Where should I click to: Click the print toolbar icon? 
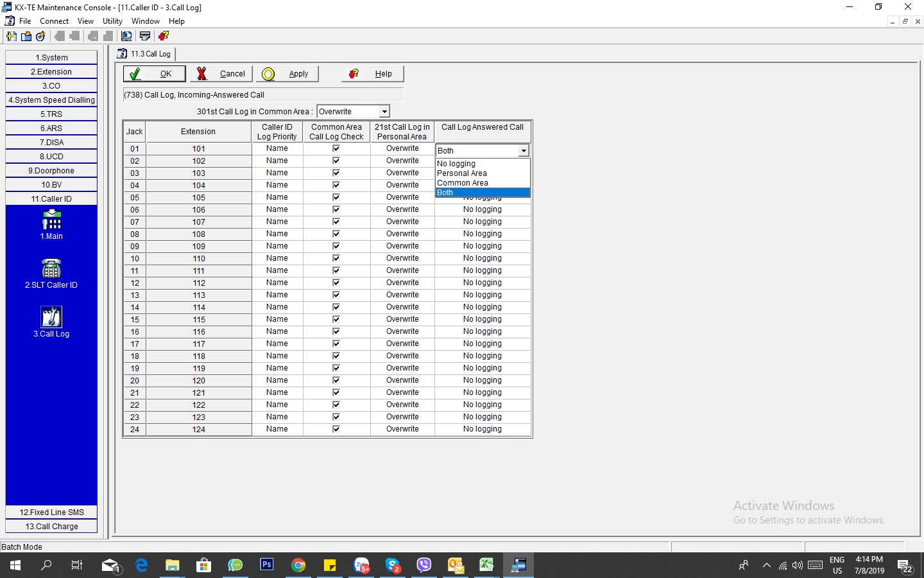click(x=145, y=36)
